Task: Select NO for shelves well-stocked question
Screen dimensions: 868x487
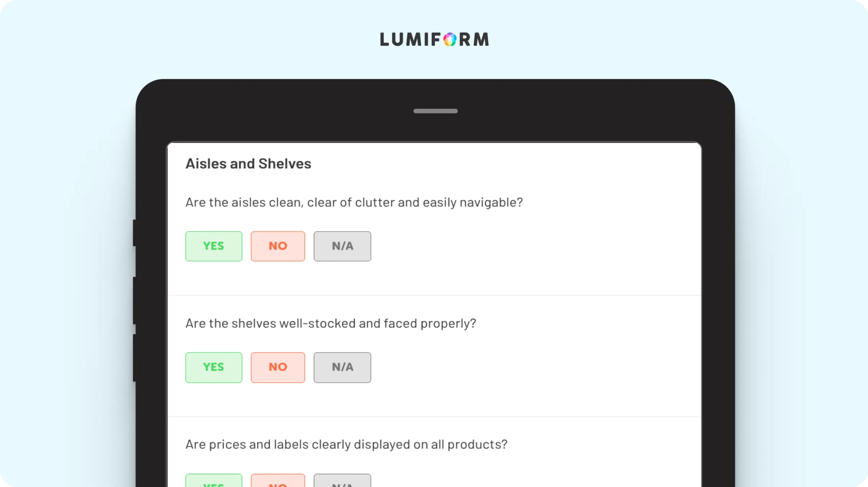Action: 278,367
